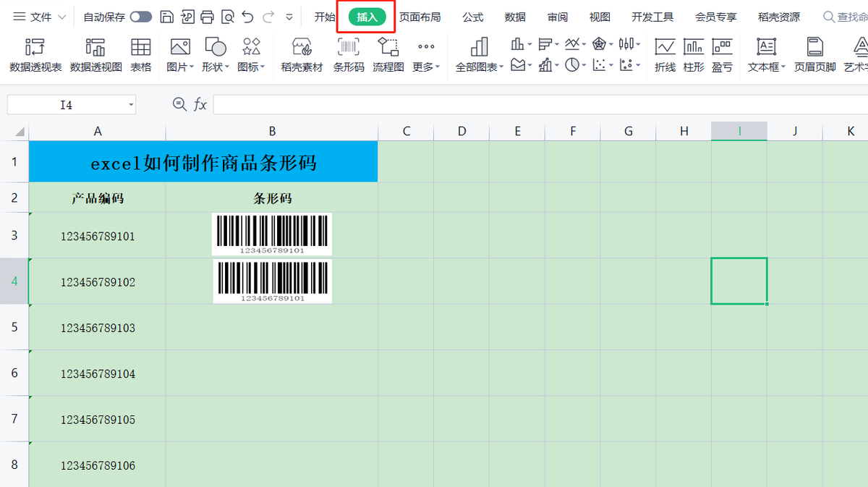Open the 稻壳资源 tab
868x487 pixels.
tap(779, 17)
